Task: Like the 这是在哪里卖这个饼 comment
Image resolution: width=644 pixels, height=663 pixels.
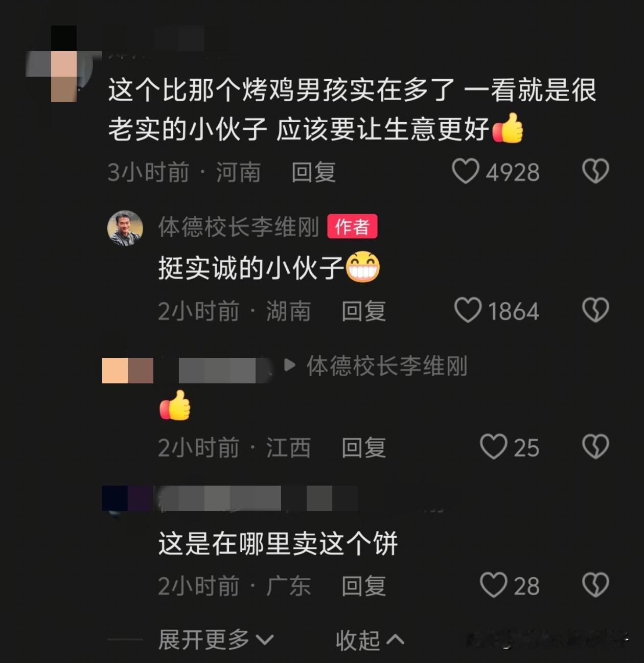Action: point(493,585)
